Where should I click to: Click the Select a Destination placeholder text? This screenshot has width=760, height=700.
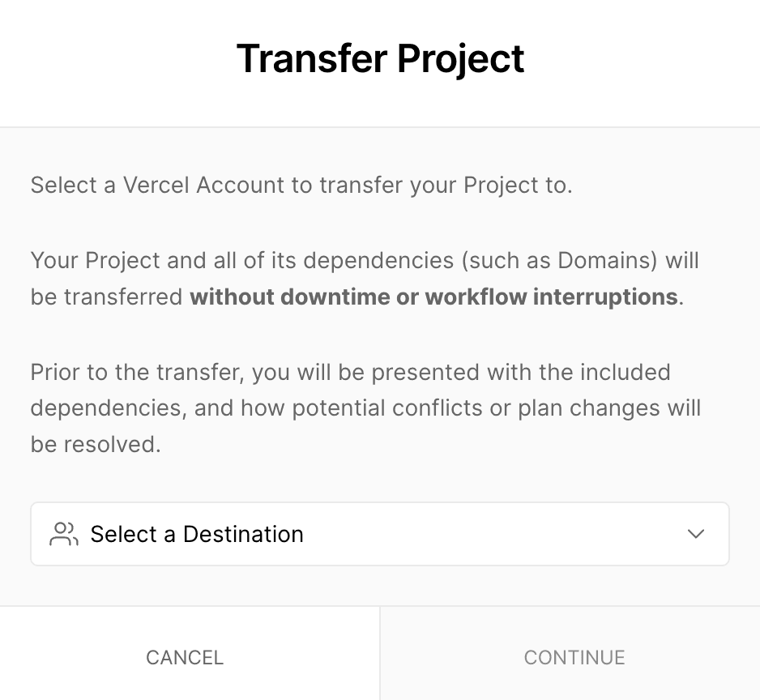(x=198, y=534)
